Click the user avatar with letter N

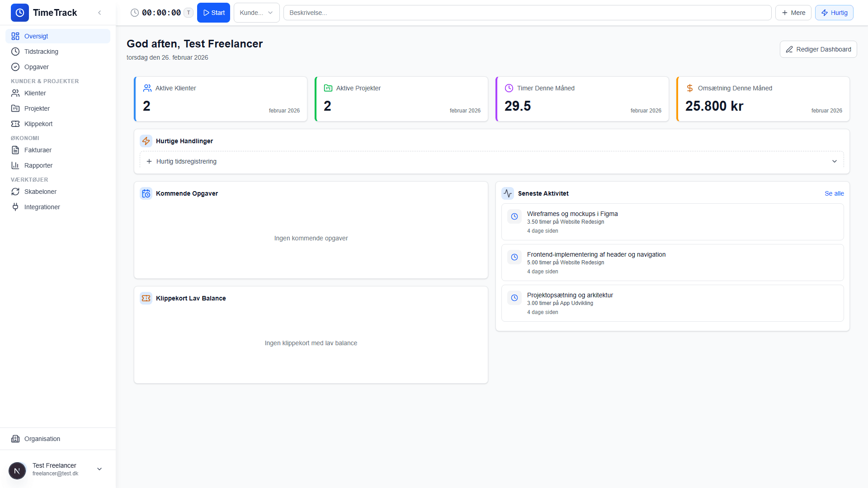coord(17,471)
